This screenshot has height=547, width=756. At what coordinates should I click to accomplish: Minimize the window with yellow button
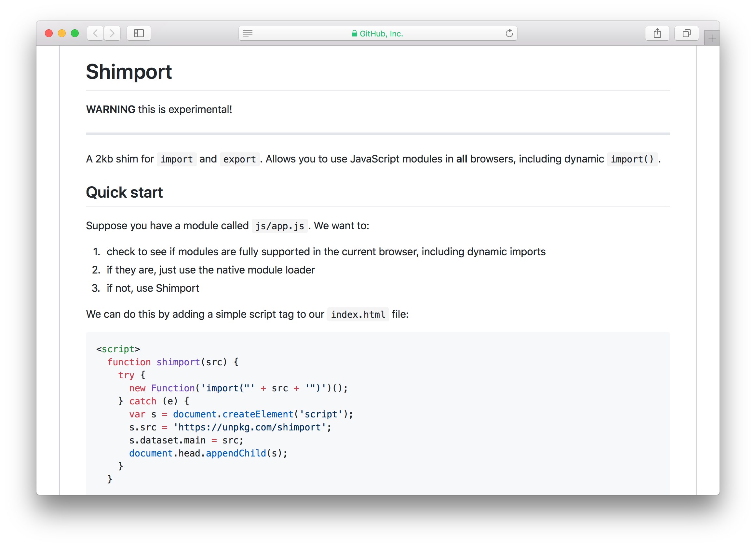pyautogui.click(x=62, y=33)
